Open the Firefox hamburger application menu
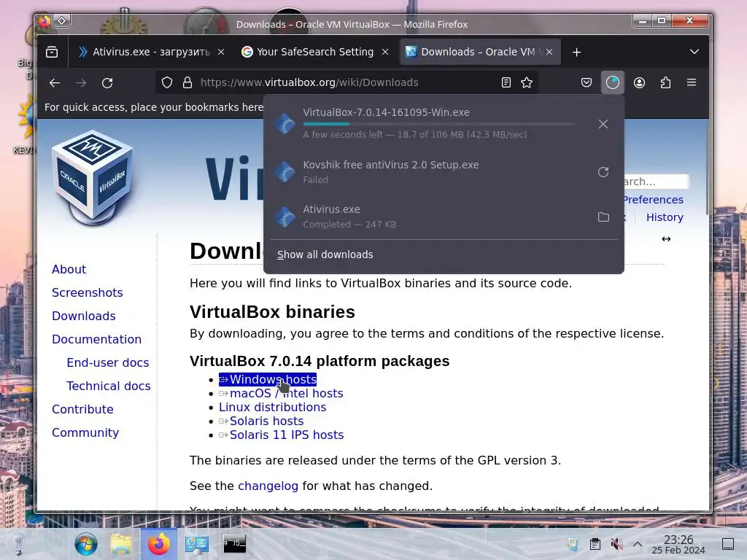Viewport: 747px width, 560px height. (692, 82)
